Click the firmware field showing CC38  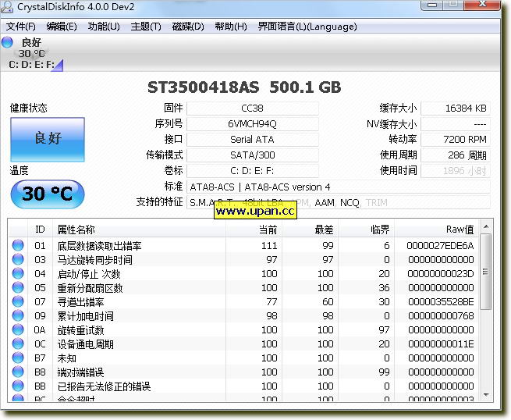253,109
